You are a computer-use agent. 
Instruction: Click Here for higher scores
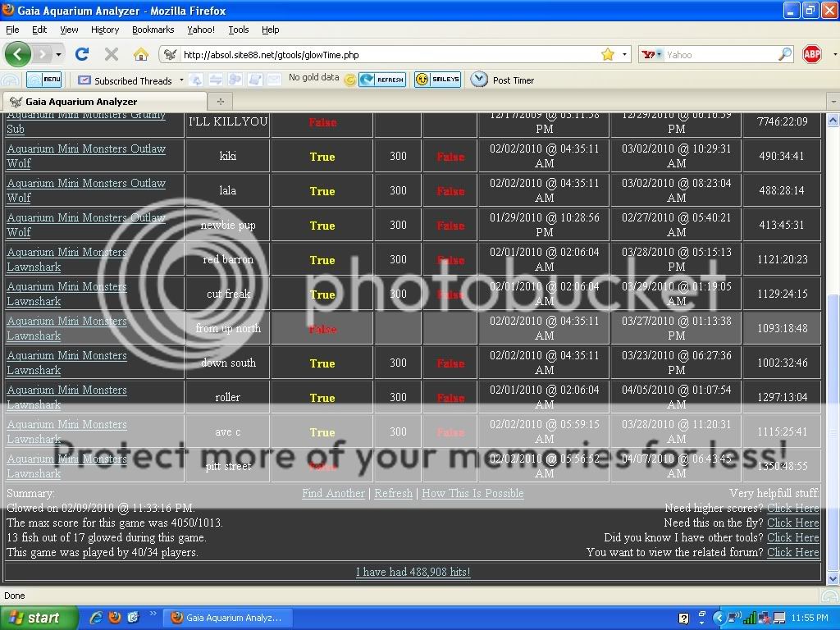(x=792, y=508)
